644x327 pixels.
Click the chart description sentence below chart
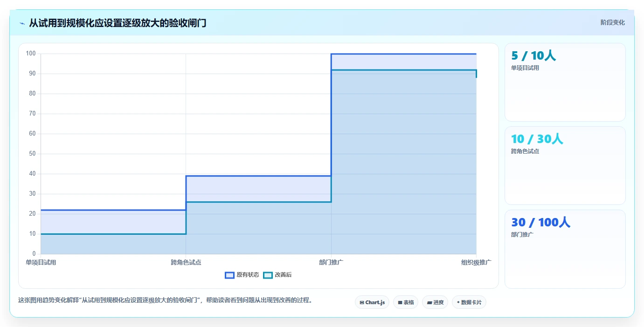pos(165,300)
